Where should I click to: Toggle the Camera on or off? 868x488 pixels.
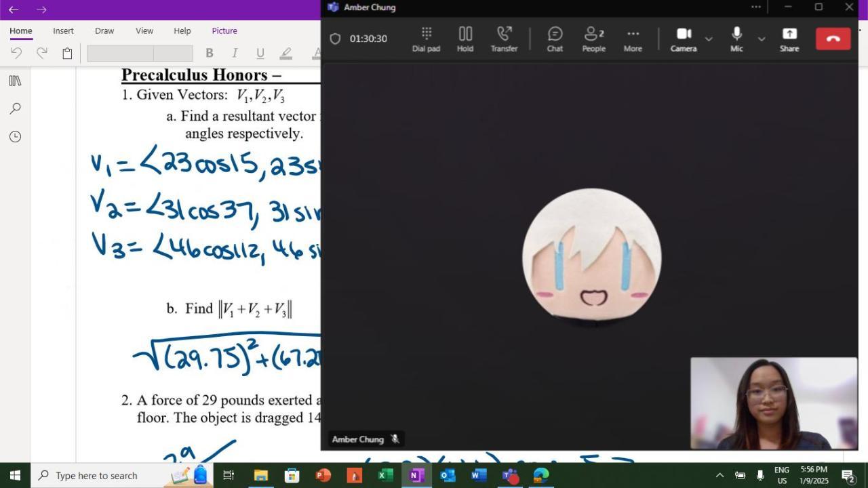click(684, 39)
